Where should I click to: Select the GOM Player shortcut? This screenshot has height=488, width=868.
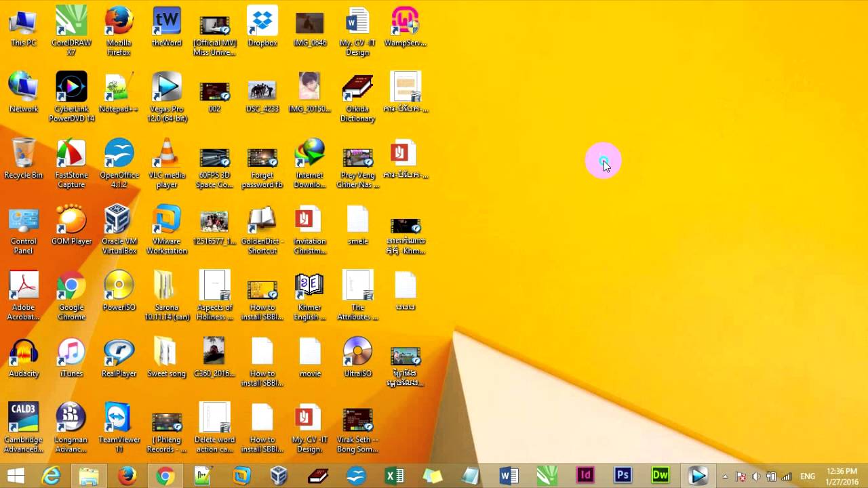71,226
